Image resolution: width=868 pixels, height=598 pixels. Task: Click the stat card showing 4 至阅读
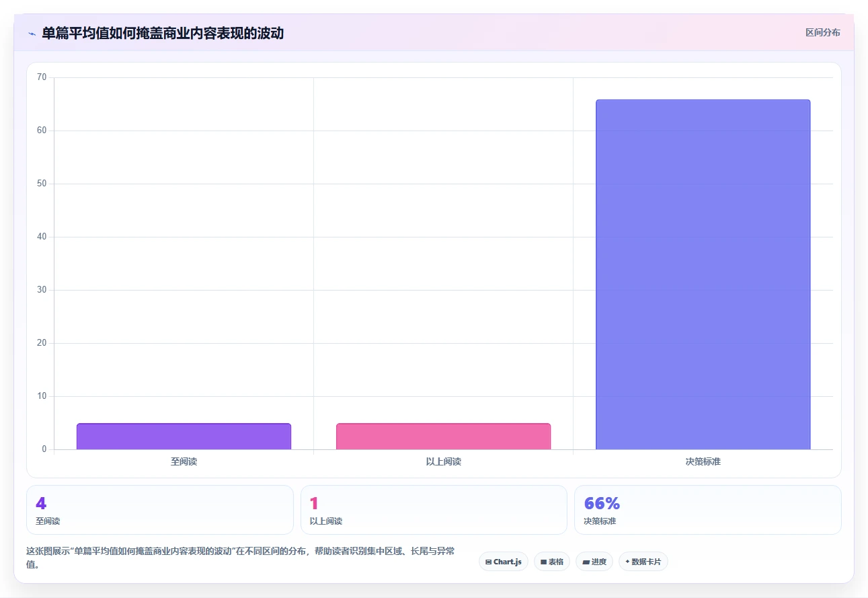pos(160,510)
